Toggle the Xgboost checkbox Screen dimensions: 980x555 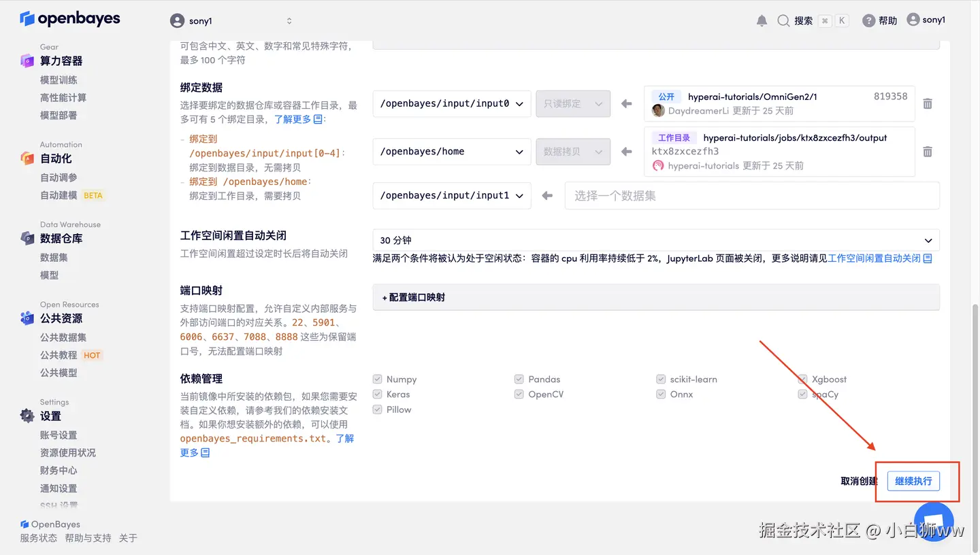pos(802,380)
